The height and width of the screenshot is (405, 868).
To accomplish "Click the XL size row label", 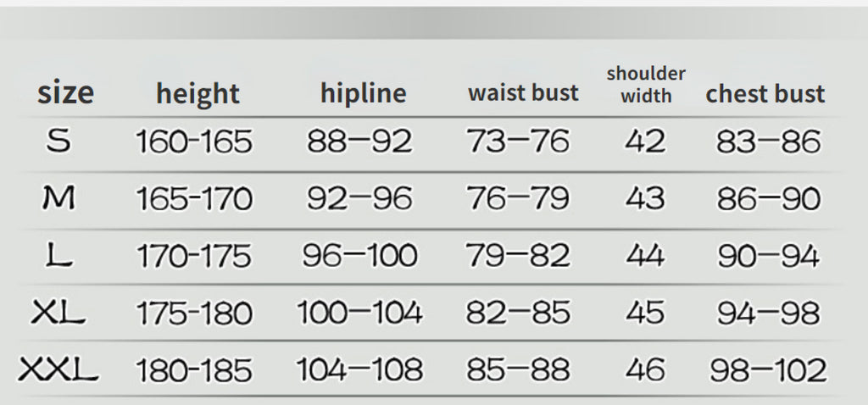I will pyautogui.click(x=58, y=313).
